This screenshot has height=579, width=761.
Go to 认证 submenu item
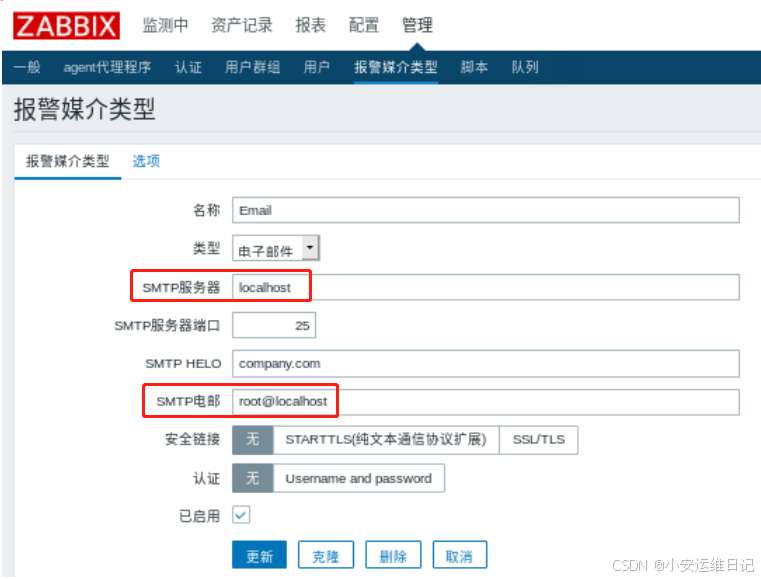point(188,67)
